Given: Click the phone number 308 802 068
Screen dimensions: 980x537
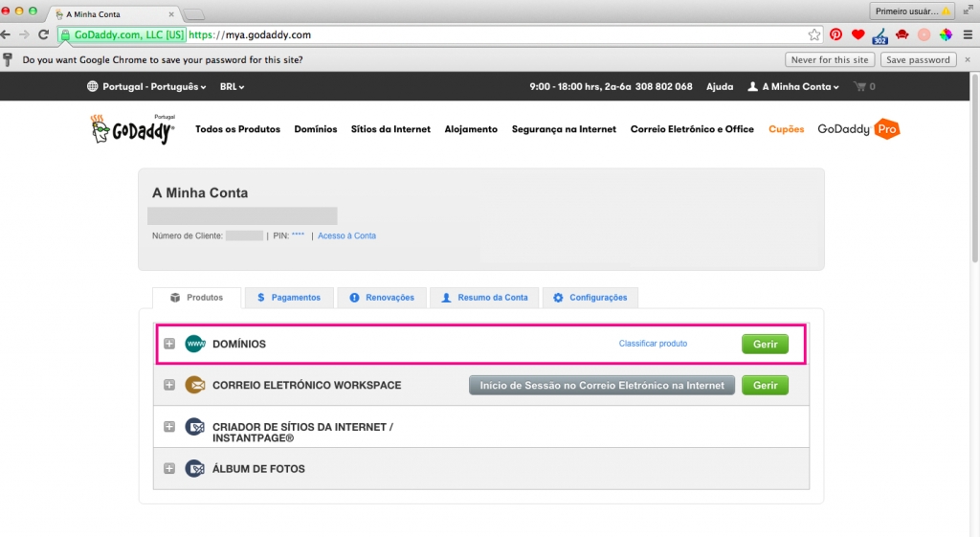Looking at the screenshot, I should [x=664, y=87].
